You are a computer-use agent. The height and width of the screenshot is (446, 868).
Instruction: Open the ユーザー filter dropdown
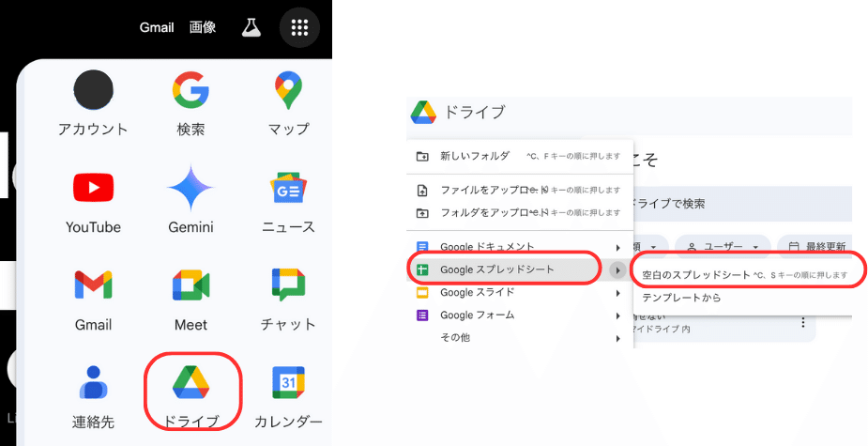(x=723, y=247)
